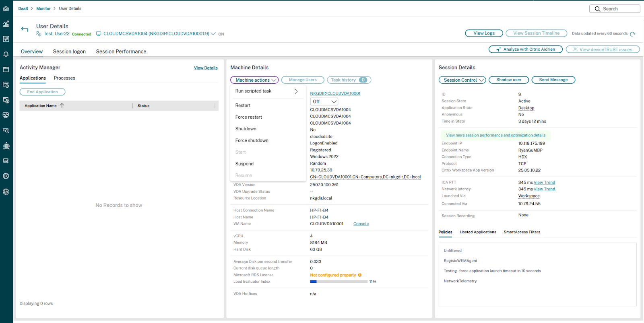Click the refresh icon near data update text
This screenshot has height=323, width=644.
(633, 34)
